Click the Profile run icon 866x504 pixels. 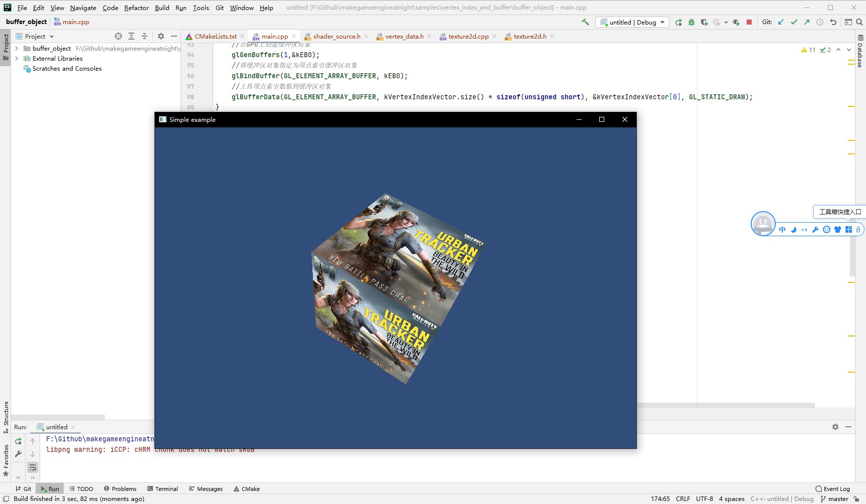(717, 22)
